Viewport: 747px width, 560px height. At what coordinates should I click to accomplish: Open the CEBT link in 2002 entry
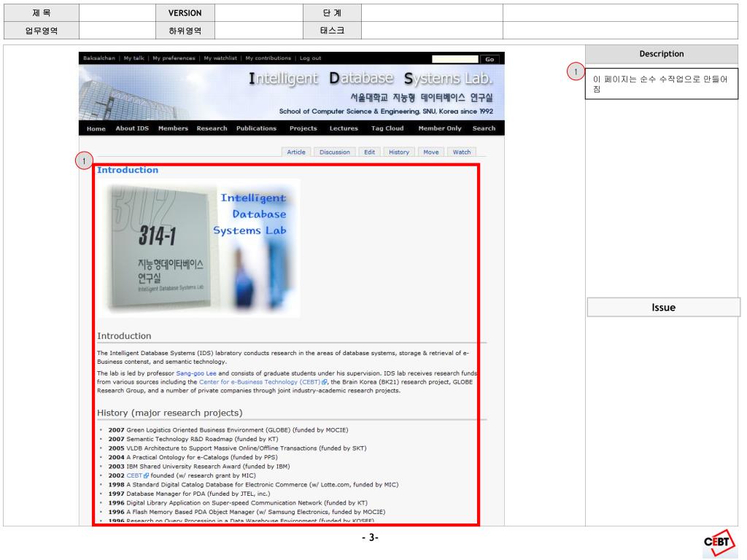click(134, 475)
